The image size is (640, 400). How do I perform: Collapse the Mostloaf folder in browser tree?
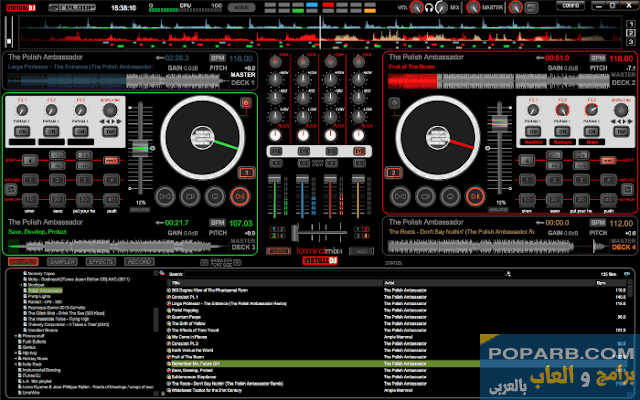coord(22,284)
